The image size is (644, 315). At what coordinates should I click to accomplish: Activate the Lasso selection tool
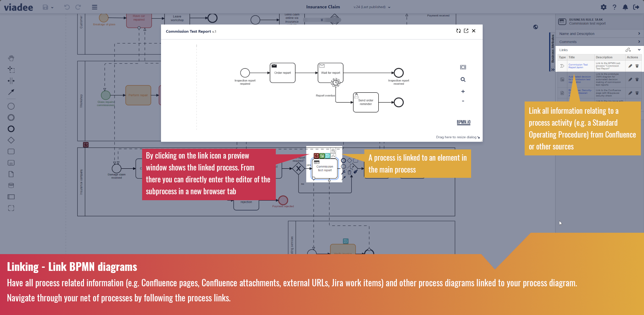[11, 70]
